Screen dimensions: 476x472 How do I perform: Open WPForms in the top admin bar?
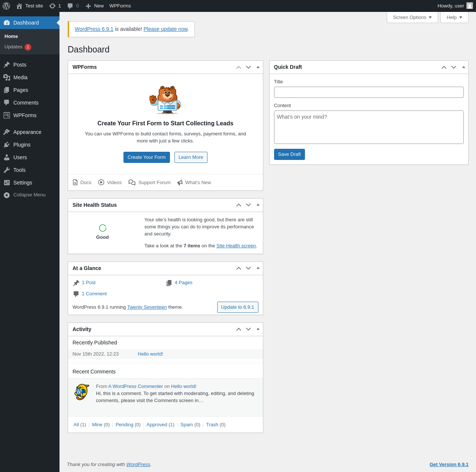120,6
